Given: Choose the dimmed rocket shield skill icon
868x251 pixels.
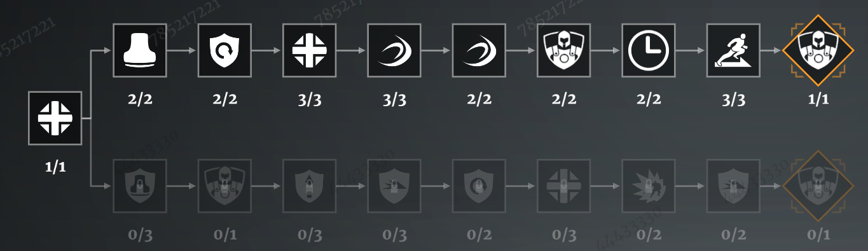Looking at the screenshot, I should click(309, 186).
